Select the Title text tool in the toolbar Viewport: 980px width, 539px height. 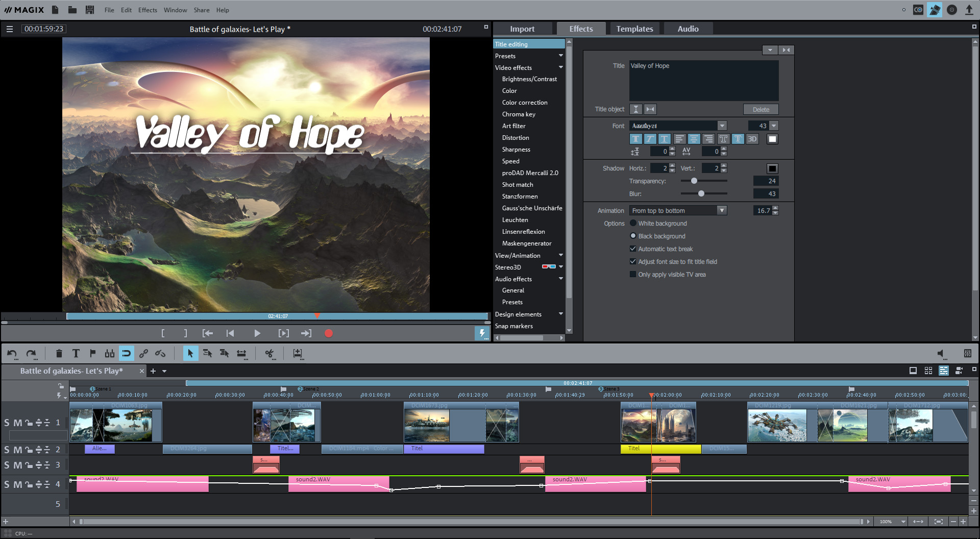[76, 353]
